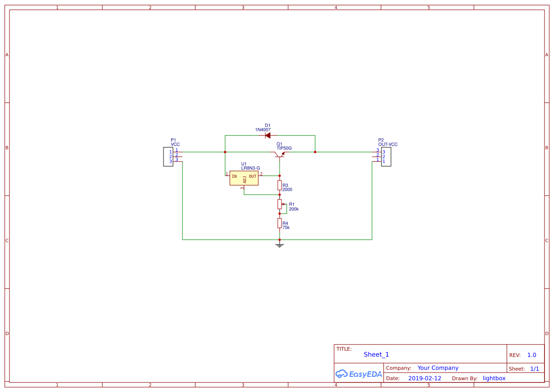554x392 pixels.
Task: Click the date 2019-02-12 field
Action: [425, 378]
